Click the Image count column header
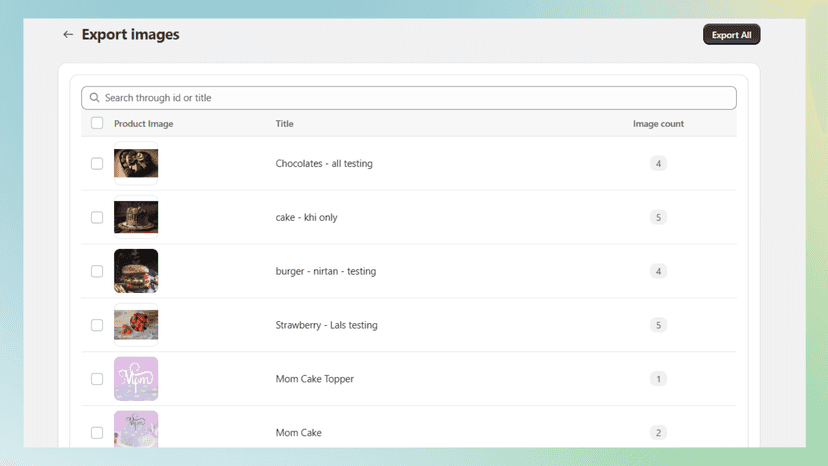 coord(658,124)
